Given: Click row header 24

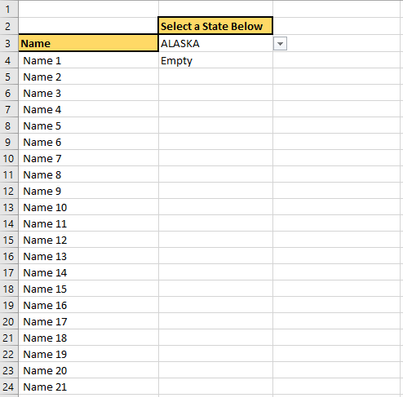Looking at the screenshot, I should point(9,387).
